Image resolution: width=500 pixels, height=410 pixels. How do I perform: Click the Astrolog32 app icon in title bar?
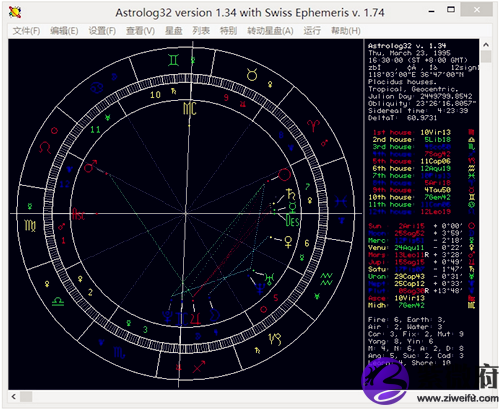click(15, 12)
